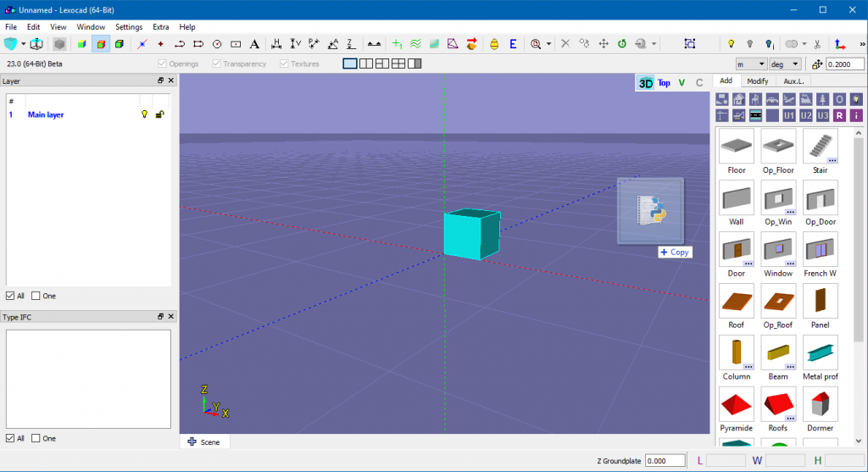Open the Extra menu
The width and height of the screenshot is (868, 472).
coord(161,26)
